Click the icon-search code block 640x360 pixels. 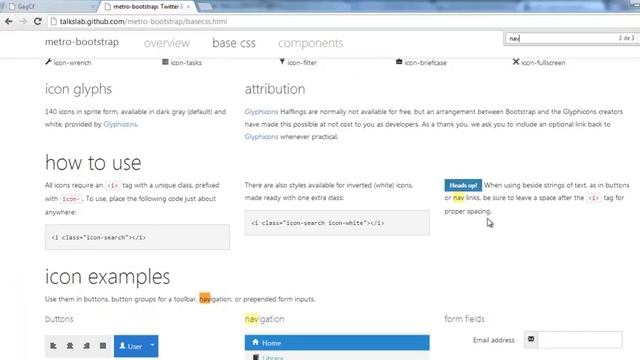tap(137, 237)
